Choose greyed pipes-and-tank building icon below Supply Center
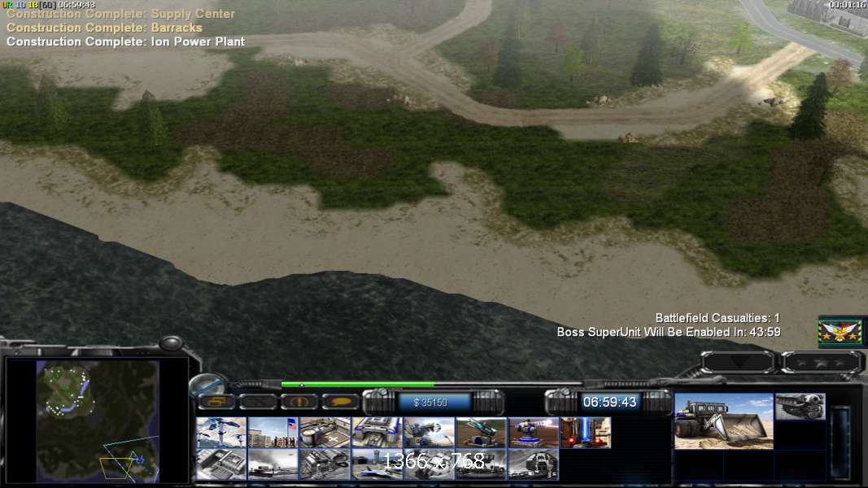This screenshot has width=868, height=488. coord(325,464)
